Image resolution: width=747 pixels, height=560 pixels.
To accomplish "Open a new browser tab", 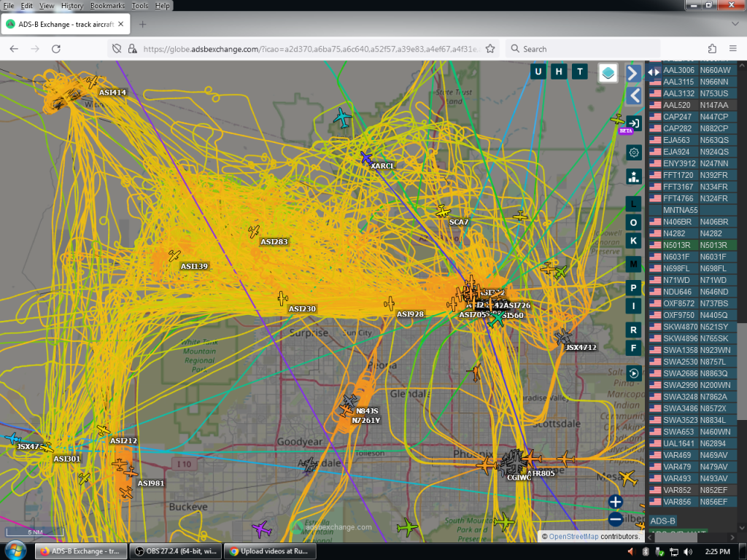I will click(x=142, y=24).
